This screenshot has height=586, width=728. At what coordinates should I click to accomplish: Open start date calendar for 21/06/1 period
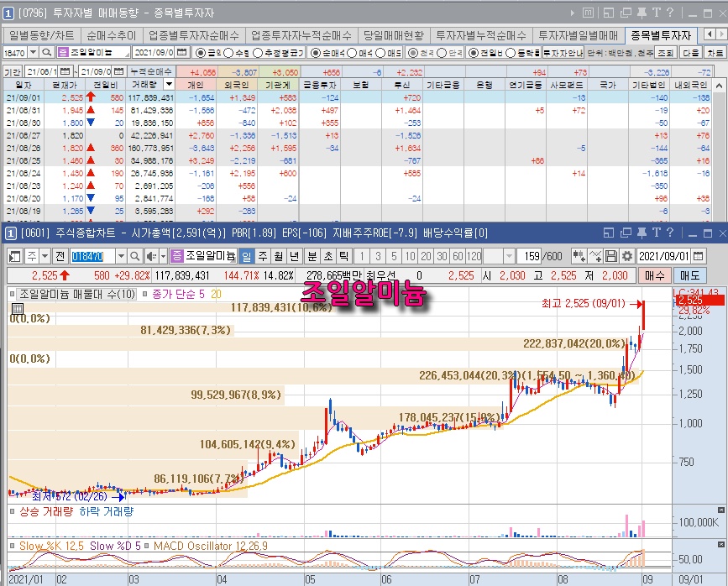point(65,71)
